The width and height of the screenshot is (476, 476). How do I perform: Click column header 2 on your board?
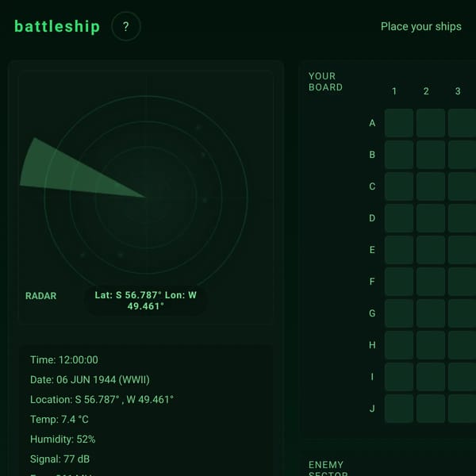[x=426, y=91]
